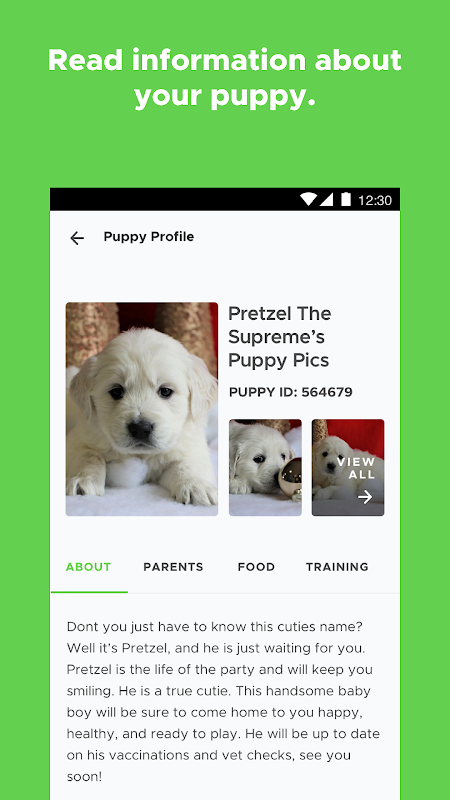Tap the cellular signal status icon
The image size is (450, 800).
327,199
